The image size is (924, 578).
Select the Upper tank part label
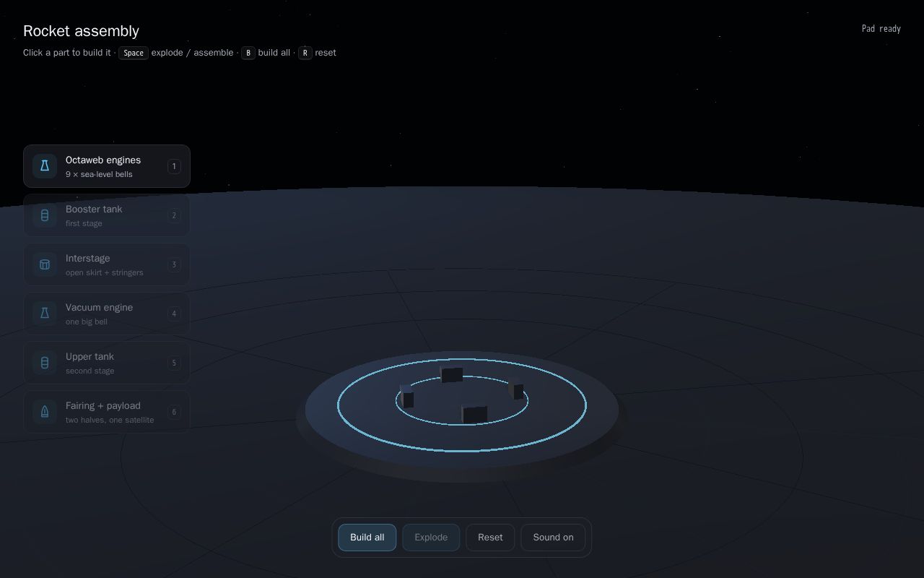pyautogui.click(x=90, y=356)
